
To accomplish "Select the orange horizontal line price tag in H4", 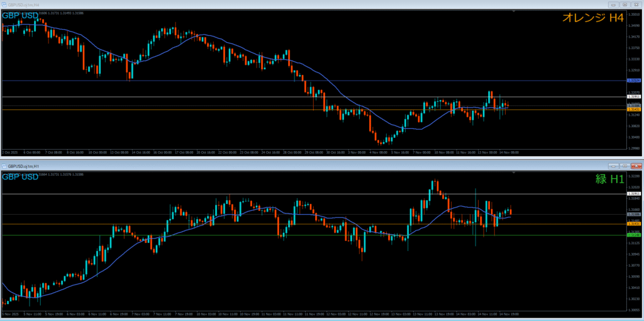I will click(x=634, y=110).
